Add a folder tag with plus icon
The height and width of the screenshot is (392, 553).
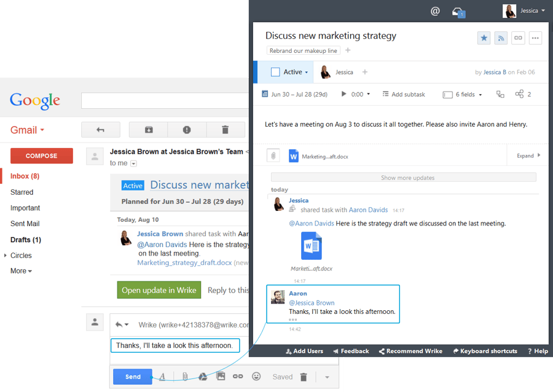coord(348,50)
